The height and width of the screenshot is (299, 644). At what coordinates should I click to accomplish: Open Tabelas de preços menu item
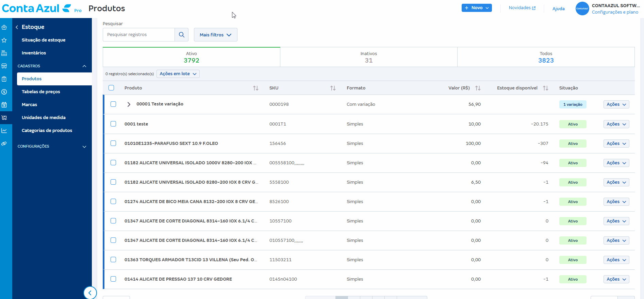coord(41,92)
